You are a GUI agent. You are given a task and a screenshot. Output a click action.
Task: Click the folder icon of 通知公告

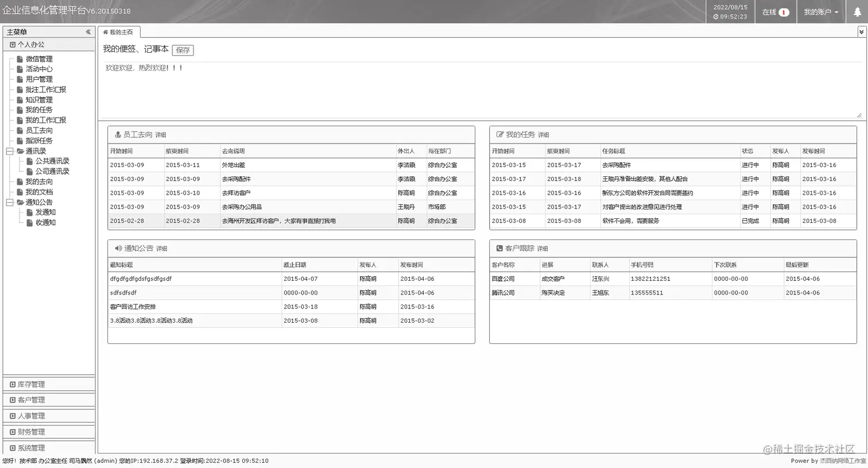(x=20, y=202)
